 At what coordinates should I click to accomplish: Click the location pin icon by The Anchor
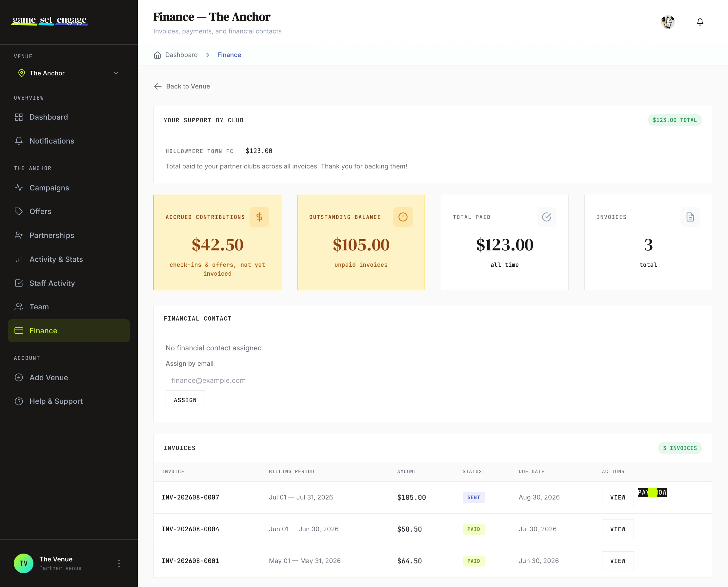(22, 73)
